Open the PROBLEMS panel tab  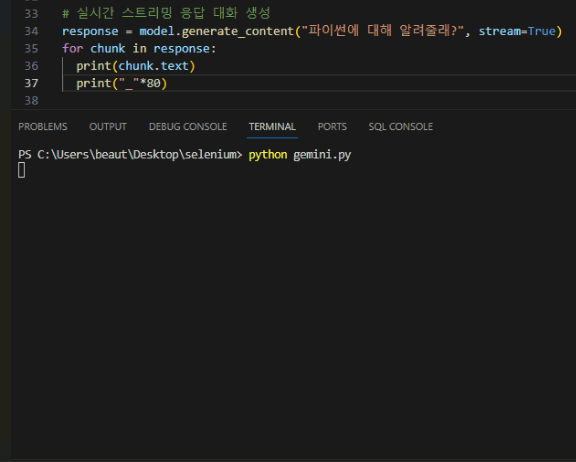(x=43, y=127)
